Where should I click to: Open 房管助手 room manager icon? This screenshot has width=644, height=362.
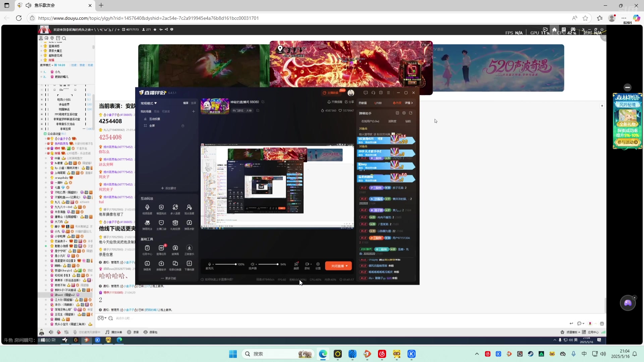click(161, 263)
